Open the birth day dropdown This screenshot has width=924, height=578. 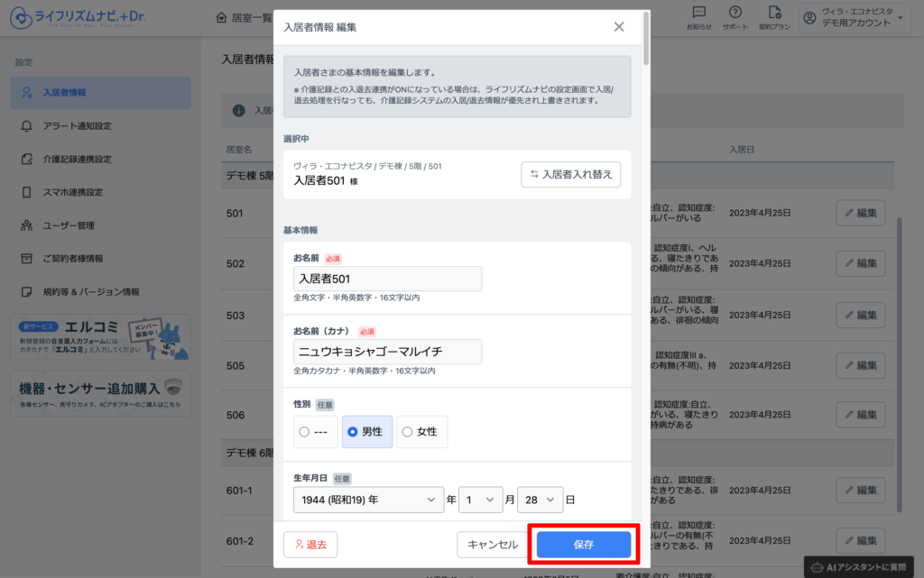539,500
